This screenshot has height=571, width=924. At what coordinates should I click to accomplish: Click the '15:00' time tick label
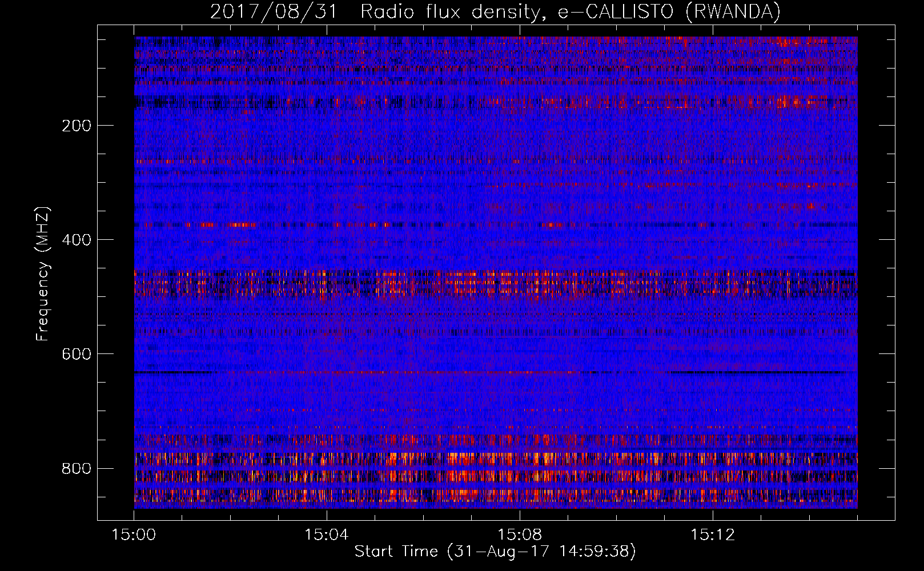point(134,535)
